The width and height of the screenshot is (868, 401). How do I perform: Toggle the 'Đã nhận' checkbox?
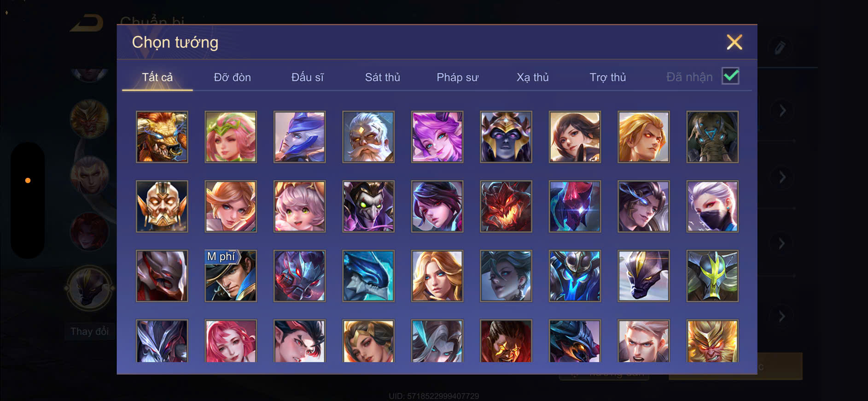click(730, 76)
